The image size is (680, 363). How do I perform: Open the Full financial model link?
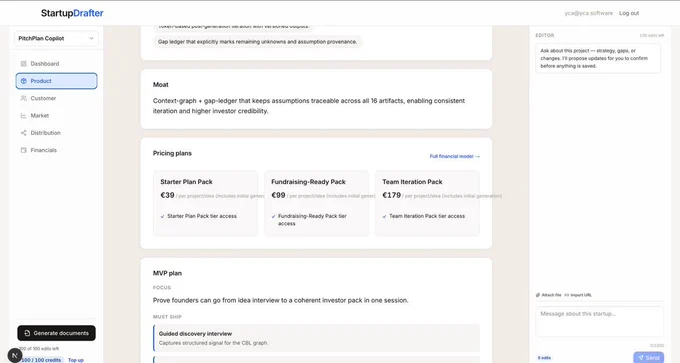pos(454,156)
